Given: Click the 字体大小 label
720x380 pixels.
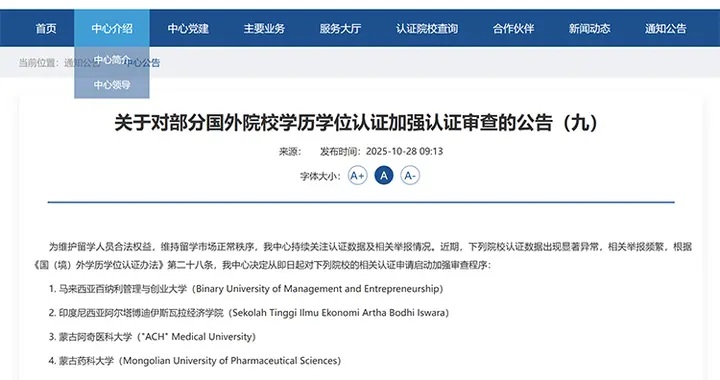Looking at the screenshot, I should (x=321, y=176).
